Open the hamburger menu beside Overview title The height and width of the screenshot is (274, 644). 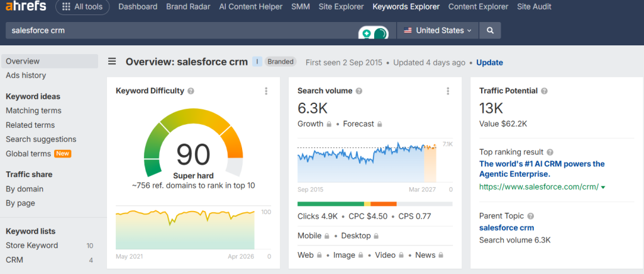coord(112,62)
